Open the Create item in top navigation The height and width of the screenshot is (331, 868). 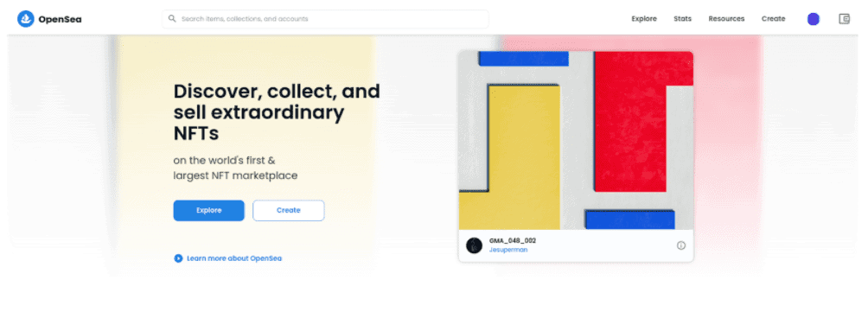point(774,19)
